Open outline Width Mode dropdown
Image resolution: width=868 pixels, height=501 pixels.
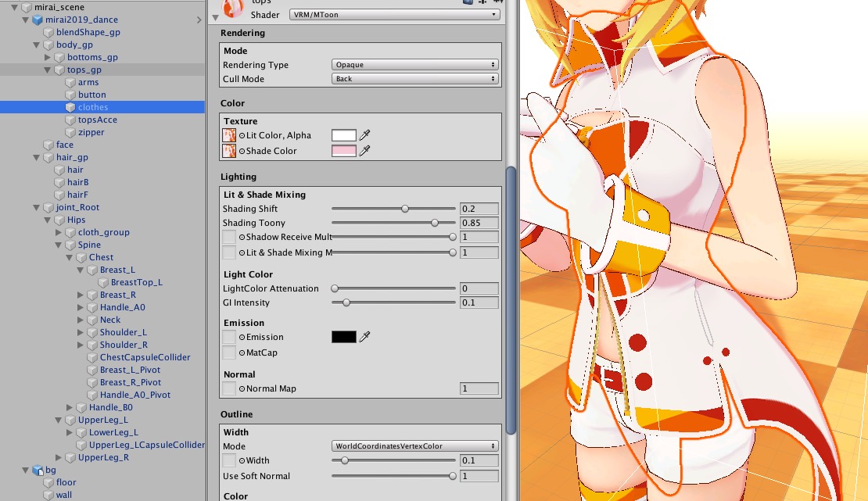(414, 446)
